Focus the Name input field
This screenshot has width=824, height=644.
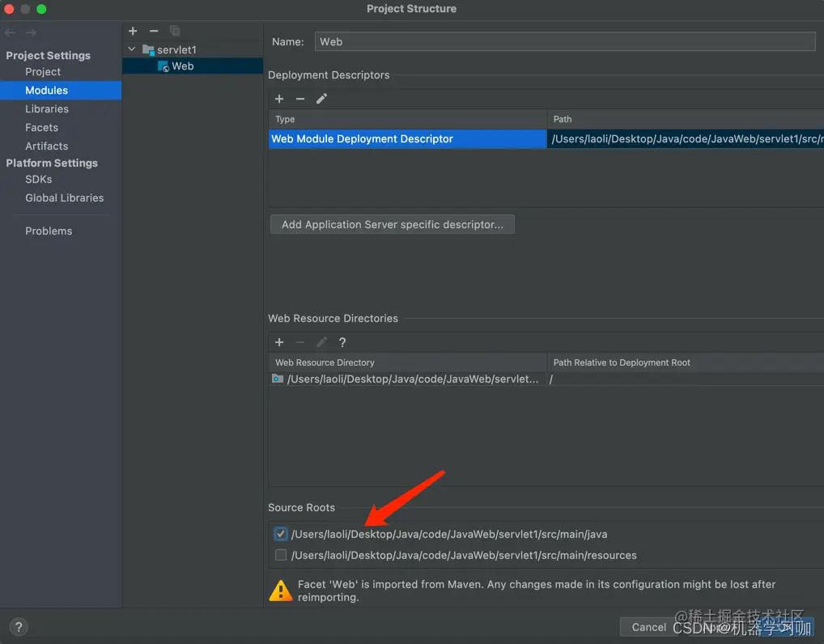pos(565,41)
